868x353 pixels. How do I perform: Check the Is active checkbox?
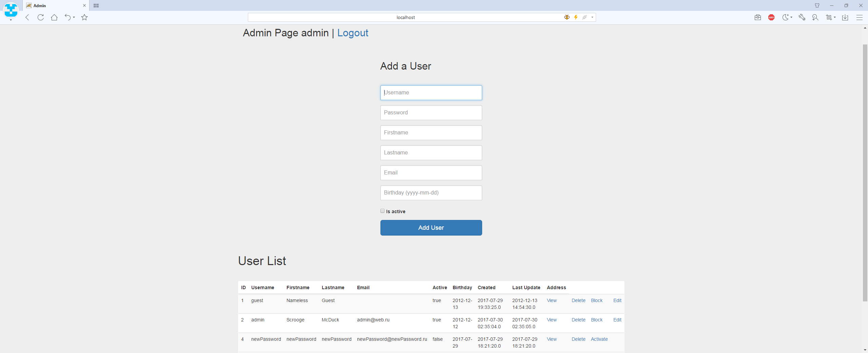(x=382, y=211)
